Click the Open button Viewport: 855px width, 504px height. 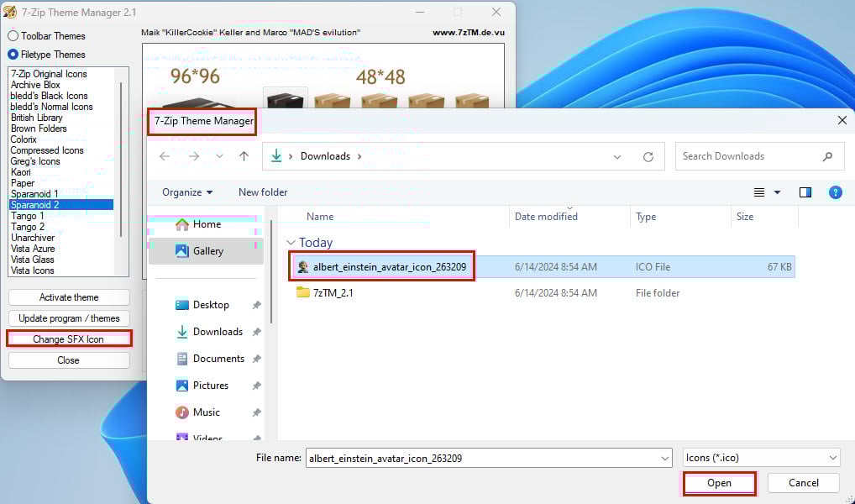(x=719, y=483)
